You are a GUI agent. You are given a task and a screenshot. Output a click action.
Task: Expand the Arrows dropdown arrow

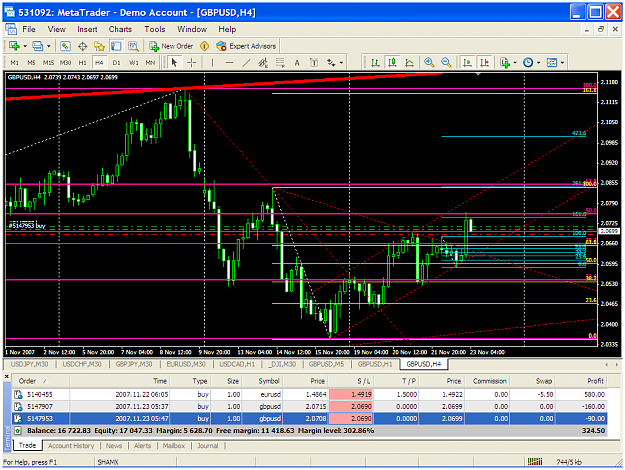(x=341, y=63)
